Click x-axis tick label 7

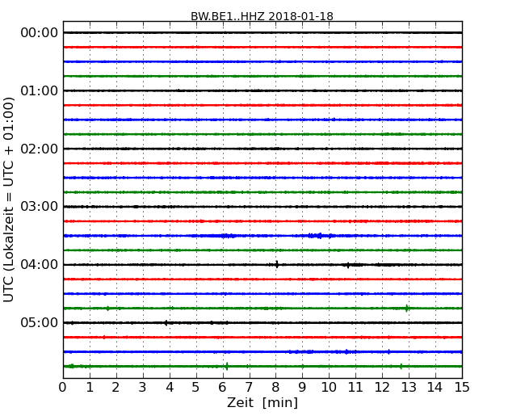pyautogui.click(x=249, y=388)
